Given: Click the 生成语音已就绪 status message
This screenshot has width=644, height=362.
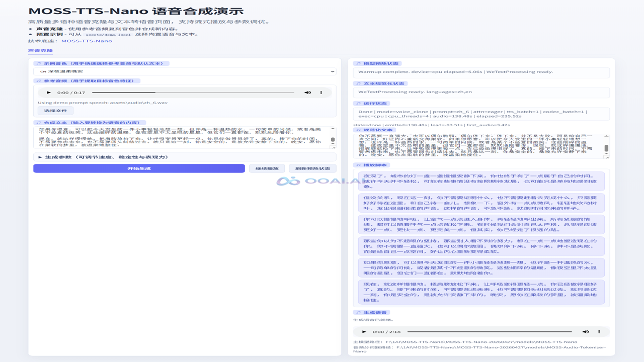Looking at the screenshot, I should point(373,320).
